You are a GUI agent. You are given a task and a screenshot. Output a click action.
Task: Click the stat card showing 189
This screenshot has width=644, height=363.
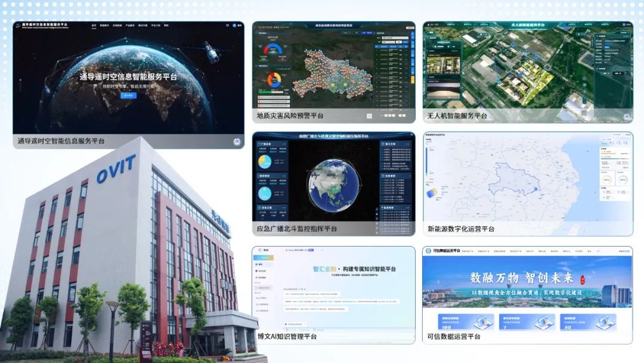[465, 323]
